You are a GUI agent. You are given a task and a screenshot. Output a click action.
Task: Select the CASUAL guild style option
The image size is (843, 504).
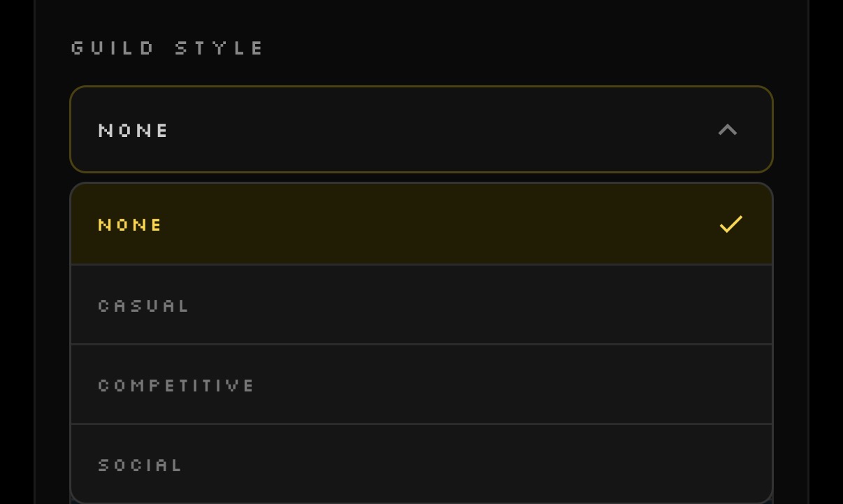(421, 305)
